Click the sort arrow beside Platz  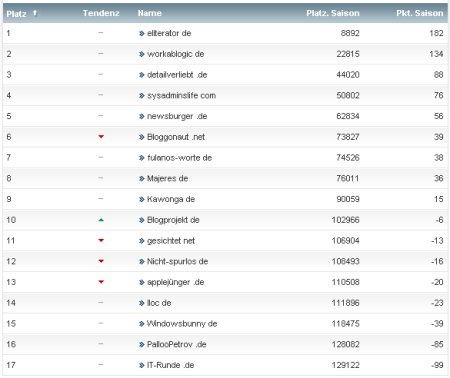pos(35,13)
